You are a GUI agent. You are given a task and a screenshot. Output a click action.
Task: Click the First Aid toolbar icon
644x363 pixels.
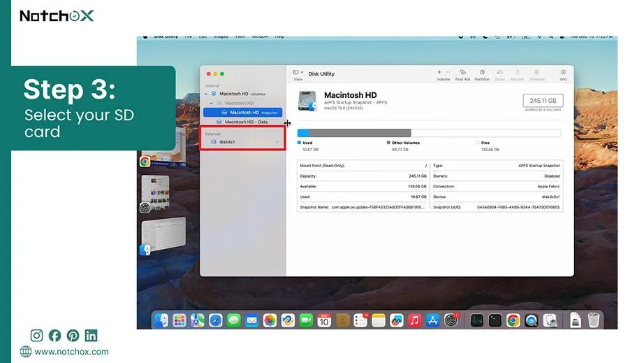462,72
